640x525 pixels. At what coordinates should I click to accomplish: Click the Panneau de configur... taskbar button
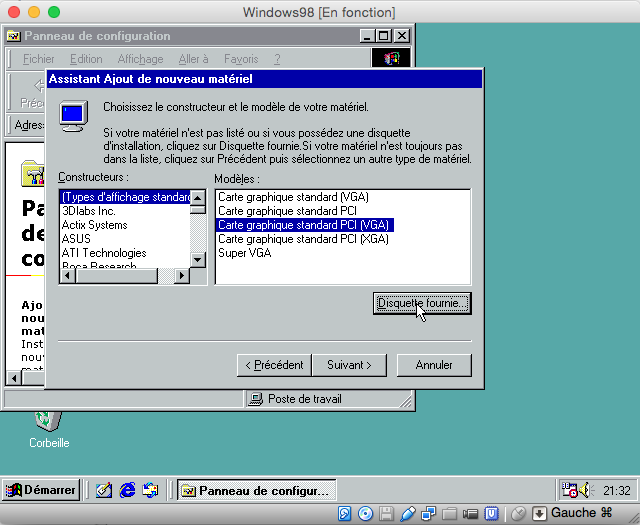coord(256,490)
